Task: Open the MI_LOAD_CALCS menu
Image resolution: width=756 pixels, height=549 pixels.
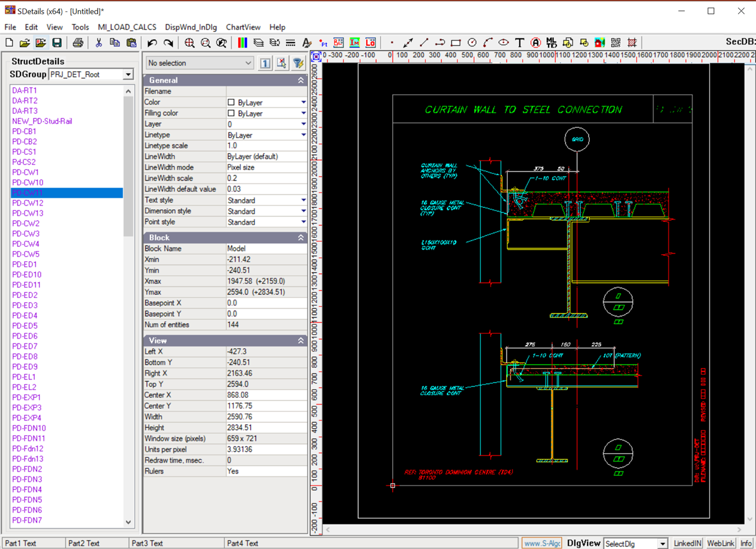Action: click(127, 27)
